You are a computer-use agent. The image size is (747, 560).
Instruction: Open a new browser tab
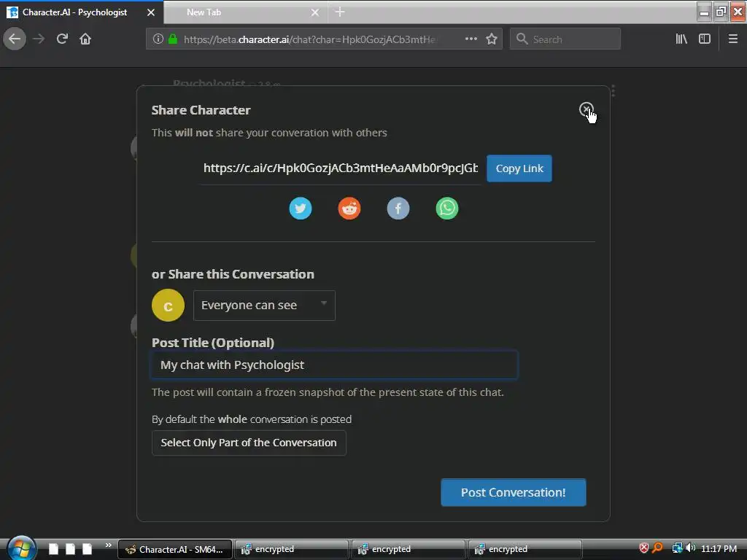pyautogui.click(x=340, y=12)
